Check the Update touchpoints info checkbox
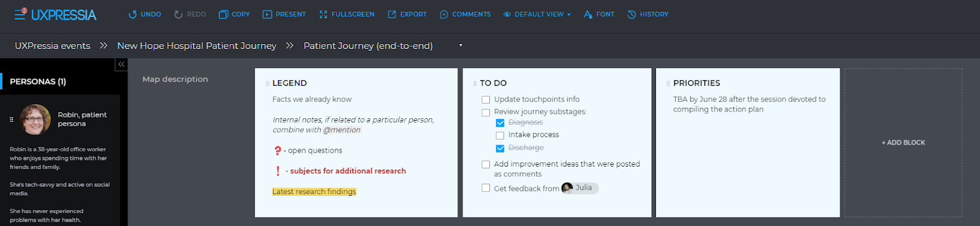This screenshot has height=226, width=980. 486,100
